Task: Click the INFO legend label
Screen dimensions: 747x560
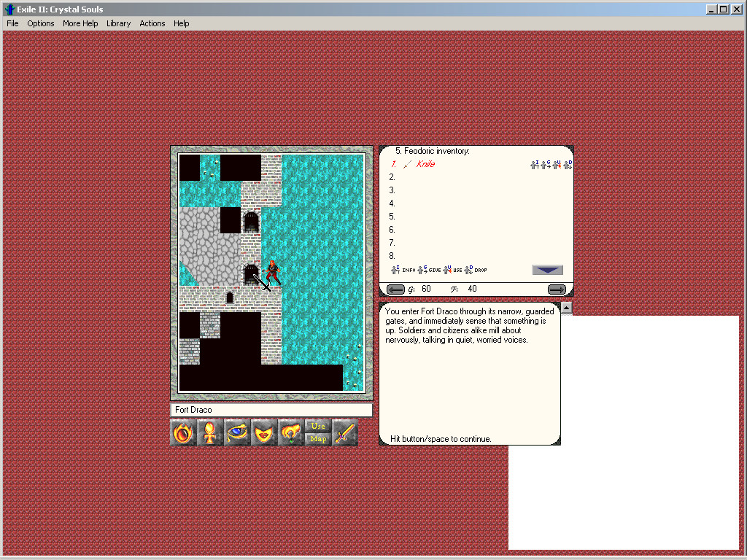Action: 409,270
